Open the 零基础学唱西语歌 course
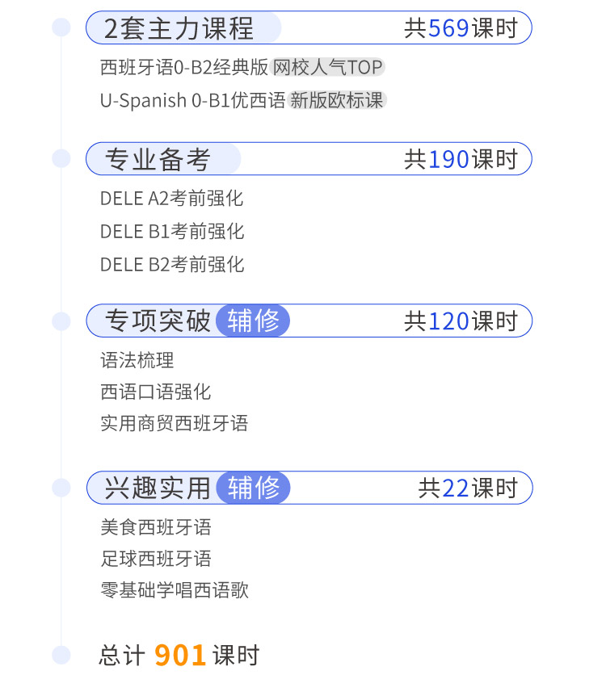This screenshot has height=700, width=606. (x=175, y=590)
